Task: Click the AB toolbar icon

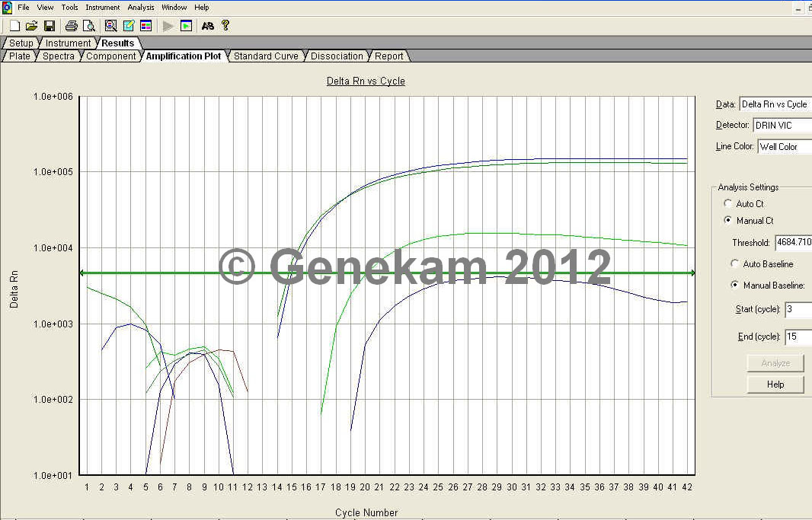Action: (x=208, y=25)
